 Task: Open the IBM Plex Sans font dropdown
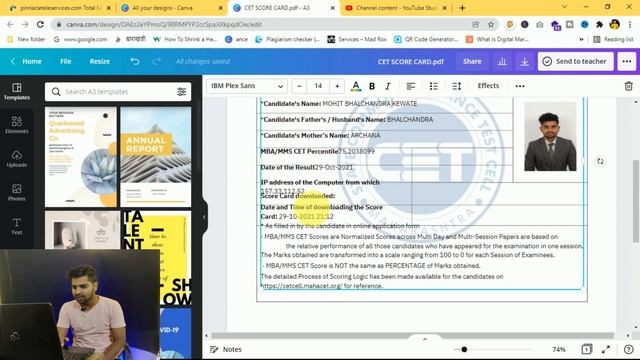point(247,86)
